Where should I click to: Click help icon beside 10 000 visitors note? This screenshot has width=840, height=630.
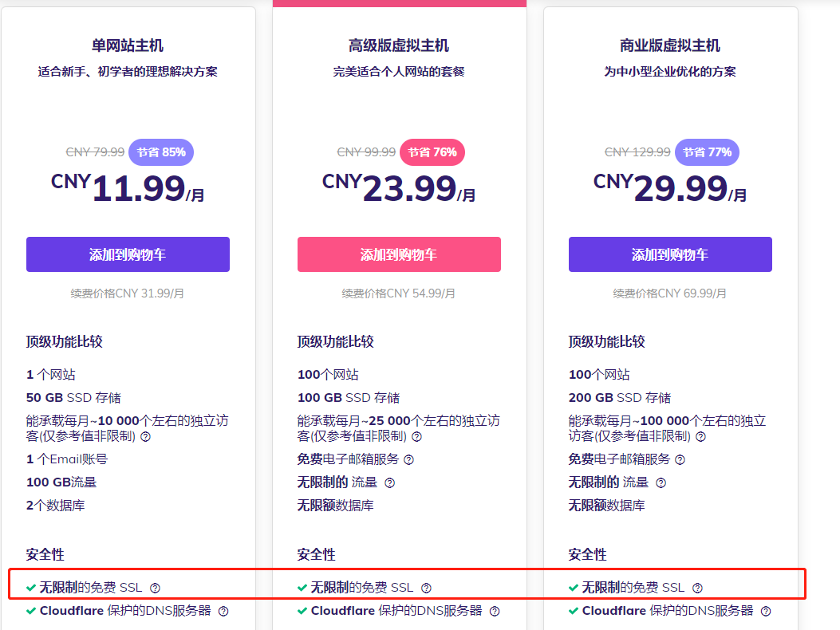point(146,437)
